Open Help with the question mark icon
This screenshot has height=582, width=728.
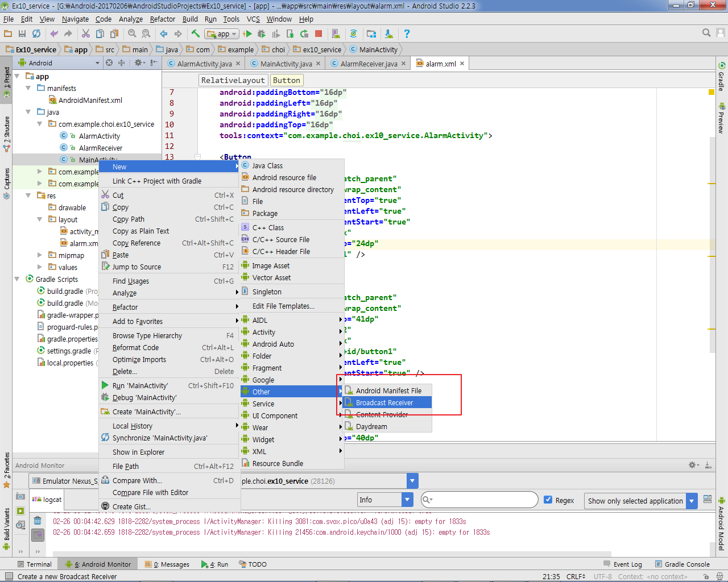pyautogui.click(x=407, y=34)
